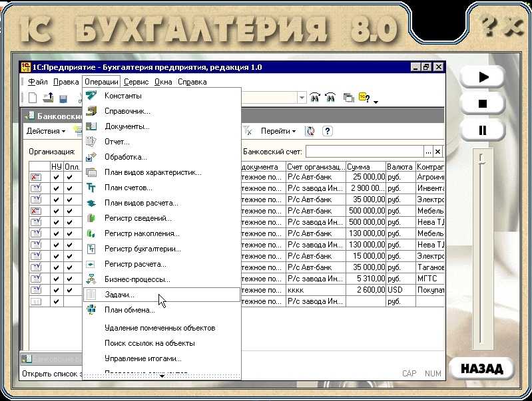The height and width of the screenshot is (401, 532).
Task: Click the disable filter funnel icon
Action: point(248,131)
